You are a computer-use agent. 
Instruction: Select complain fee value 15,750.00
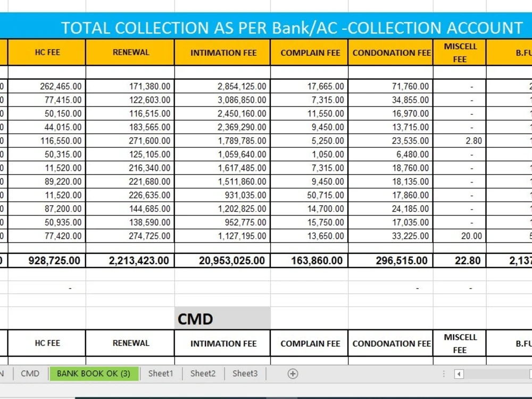310,222
